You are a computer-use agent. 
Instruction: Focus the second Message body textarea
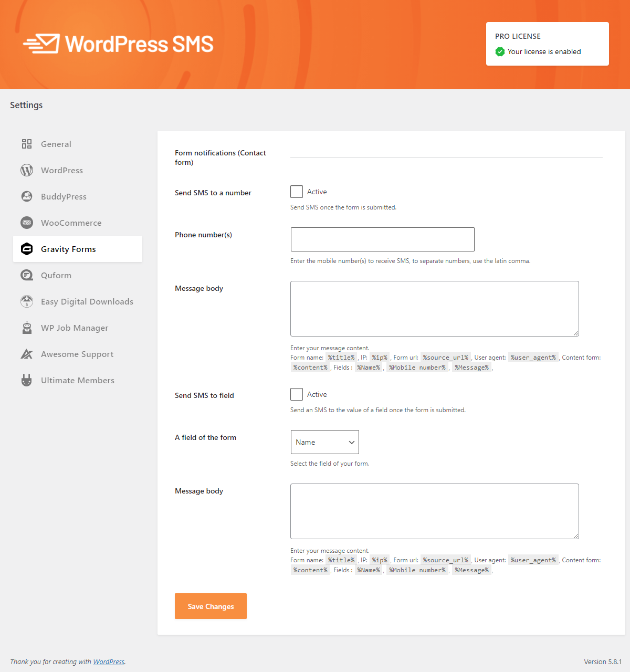tap(435, 511)
